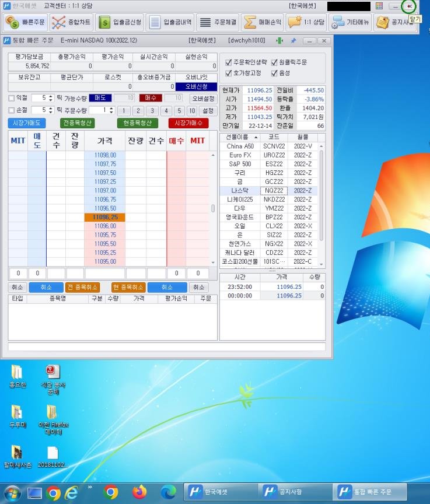Open 주문체결 order execution button

pos(218,22)
